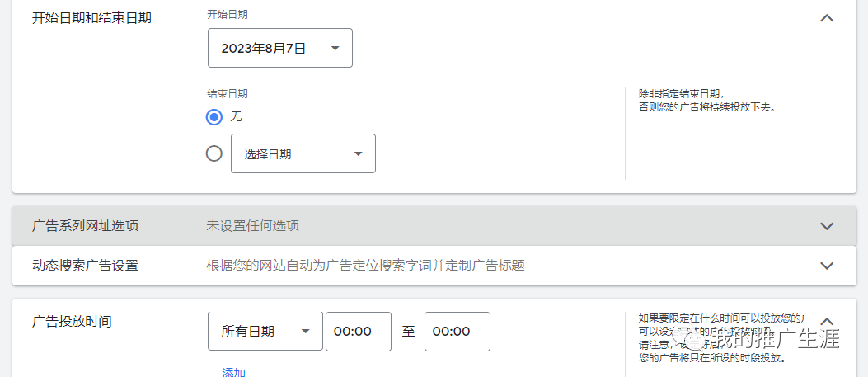Viewport: 868px width, 377px height.
Task: Click the arrow on the 2023年8月7日 dropdown
Action: click(x=335, y=48)
